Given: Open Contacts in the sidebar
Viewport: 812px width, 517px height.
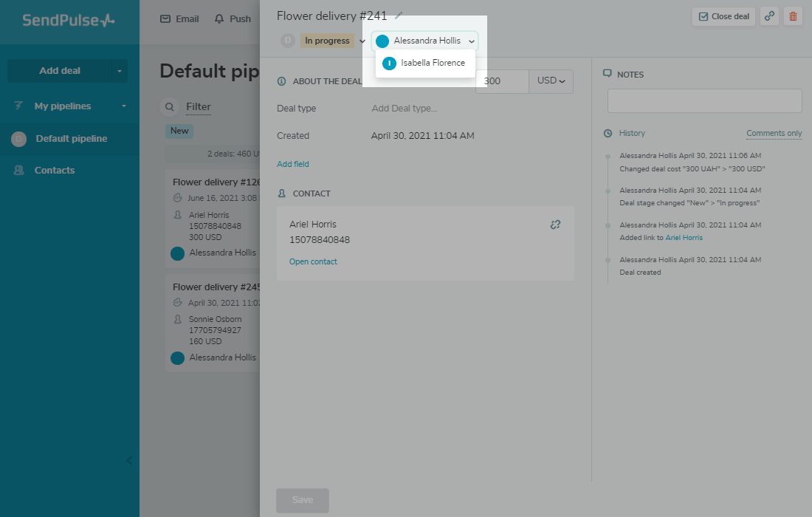Looking at the screenshot, I should [x=54, y=171].
